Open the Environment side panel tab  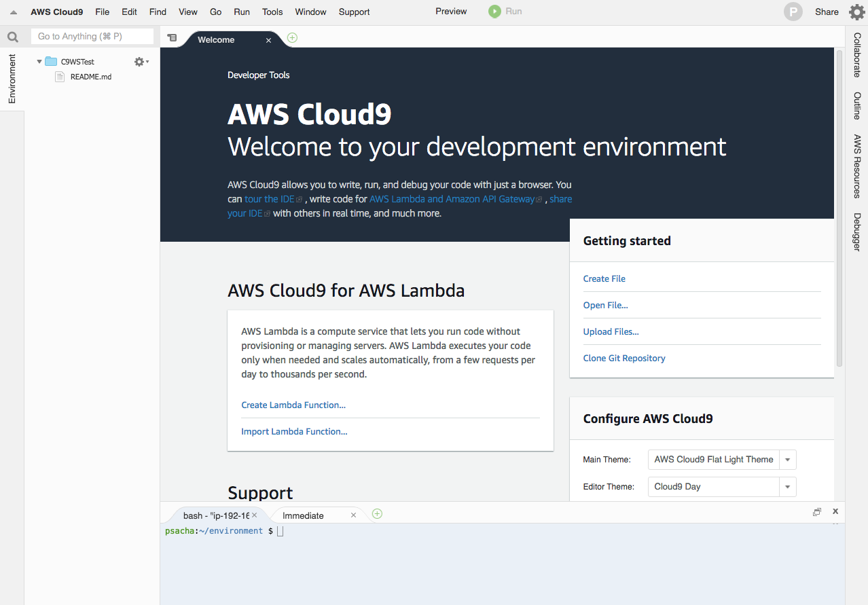(x=12, y=79)
